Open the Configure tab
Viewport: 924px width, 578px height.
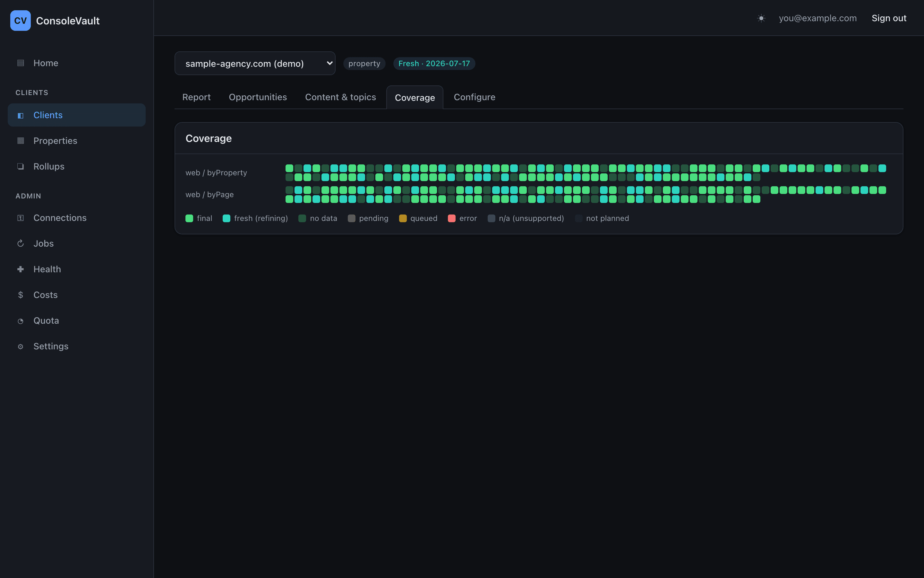[474, 97]
